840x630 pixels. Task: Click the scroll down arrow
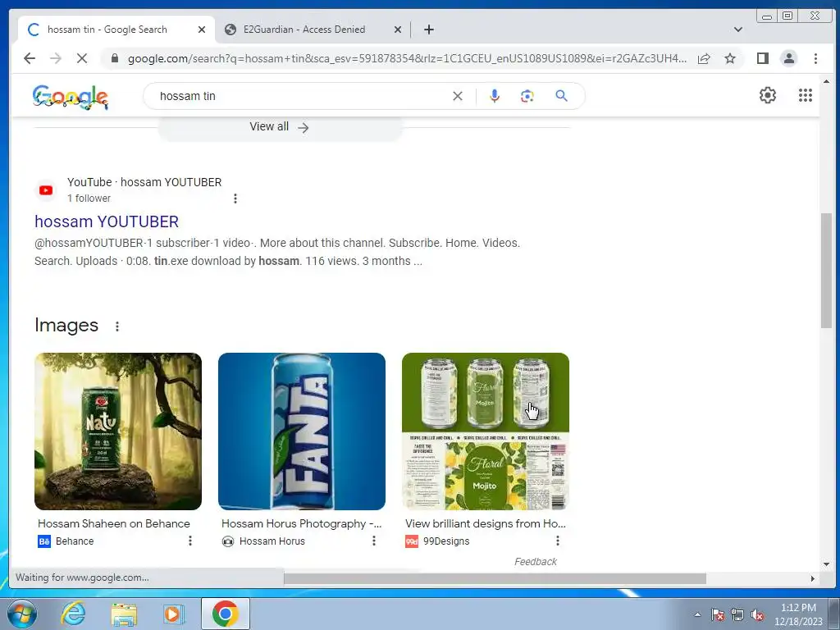(x=826, y=564)
